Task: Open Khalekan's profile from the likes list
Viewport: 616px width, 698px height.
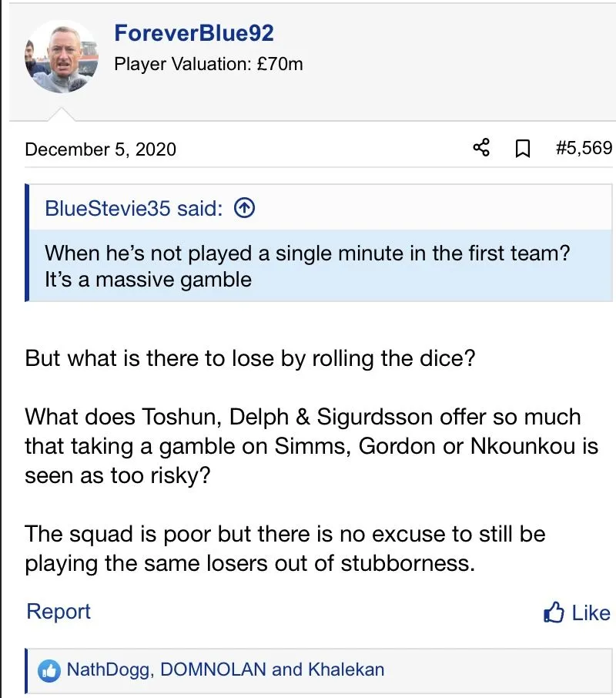Action: click(346, 669)
